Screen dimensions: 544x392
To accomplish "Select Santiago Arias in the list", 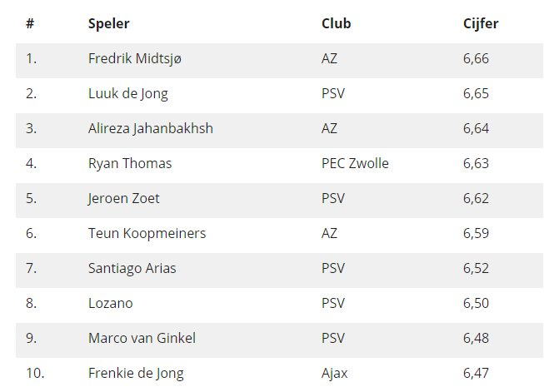I will pyautogui.click(x=132, y=268).
